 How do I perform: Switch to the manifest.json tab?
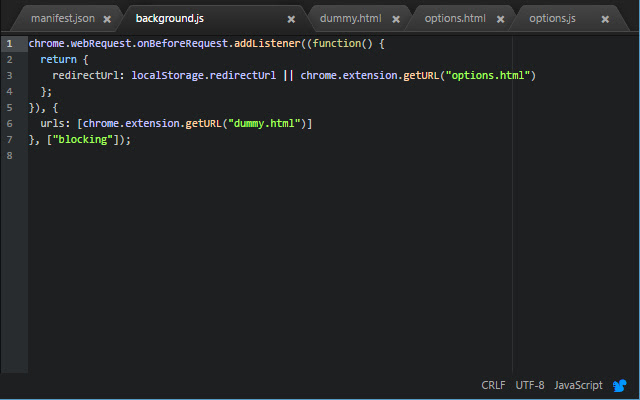(x=63, y=19)
